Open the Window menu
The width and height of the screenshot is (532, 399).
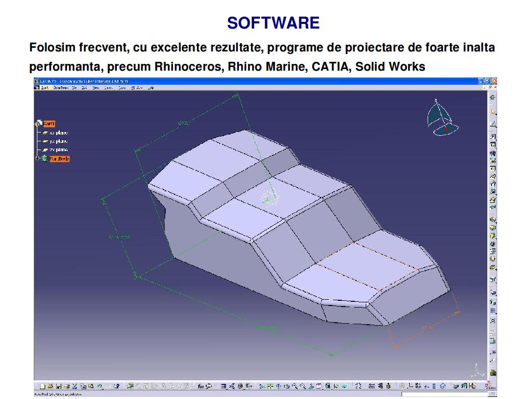pos(136,88)
